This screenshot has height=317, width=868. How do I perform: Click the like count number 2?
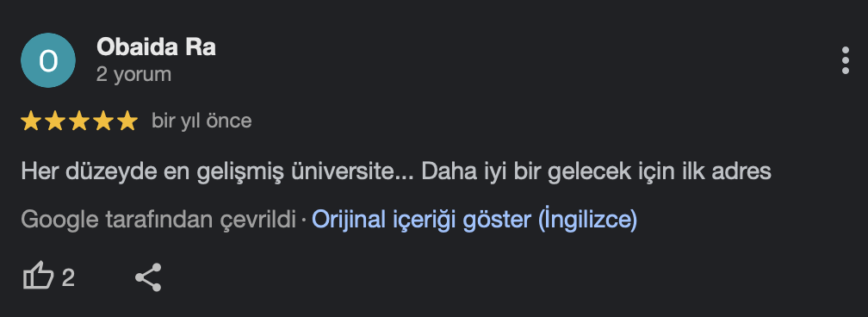click(67, 277)
